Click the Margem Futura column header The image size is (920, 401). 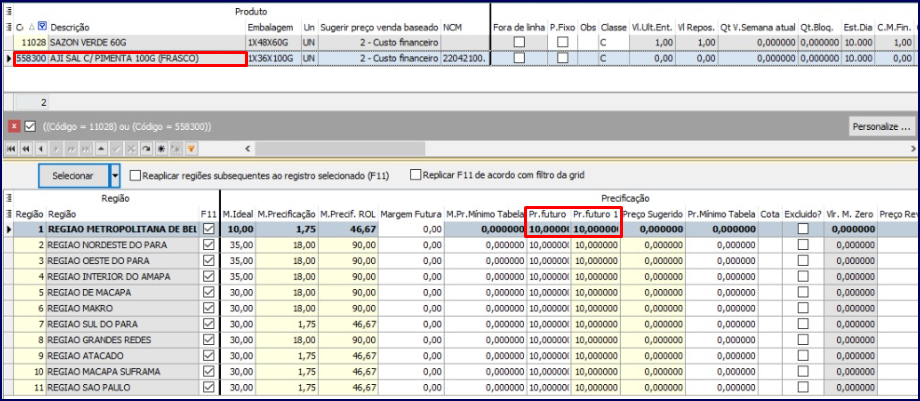click(x=411, y=214)
